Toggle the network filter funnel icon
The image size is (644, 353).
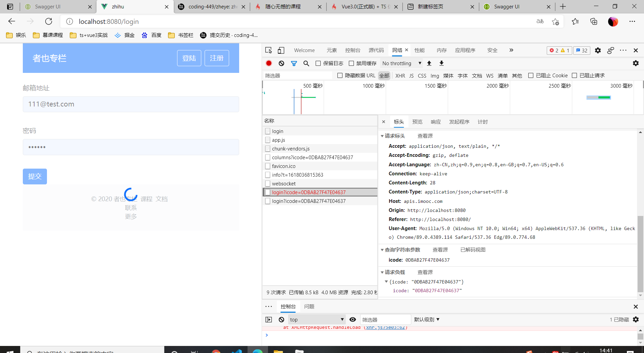tap(294, 63)
